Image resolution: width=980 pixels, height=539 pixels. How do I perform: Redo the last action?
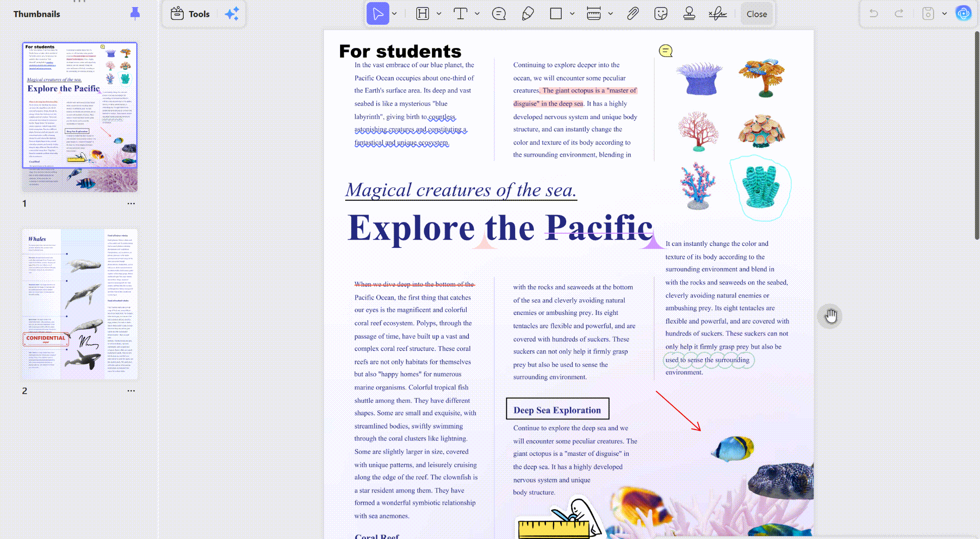(899, 14)
